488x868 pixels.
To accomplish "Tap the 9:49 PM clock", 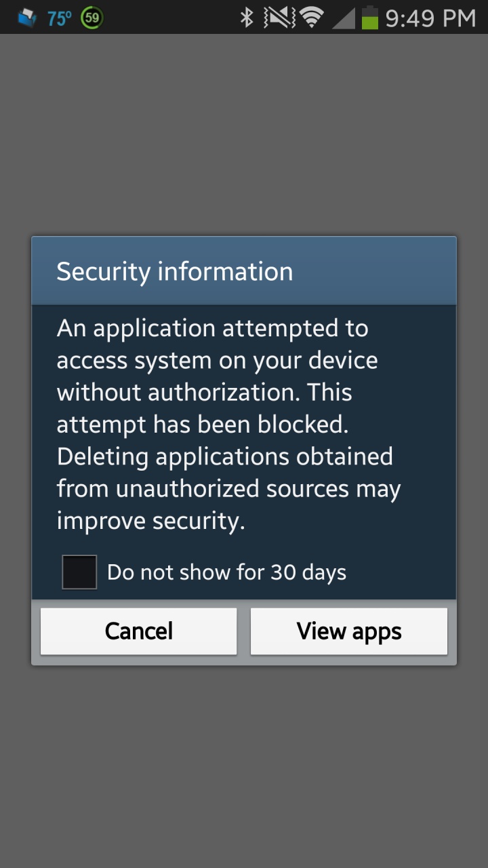I will tap(430, 18).
